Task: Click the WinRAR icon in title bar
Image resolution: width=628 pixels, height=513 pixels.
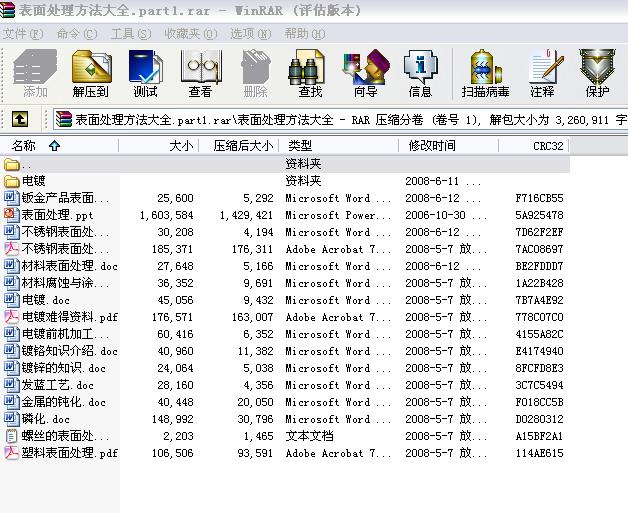Action: point(7,10)
